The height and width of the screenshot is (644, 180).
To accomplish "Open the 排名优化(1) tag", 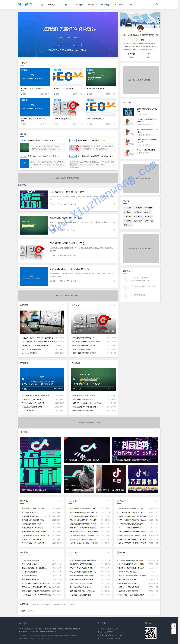I will [128, 217].
